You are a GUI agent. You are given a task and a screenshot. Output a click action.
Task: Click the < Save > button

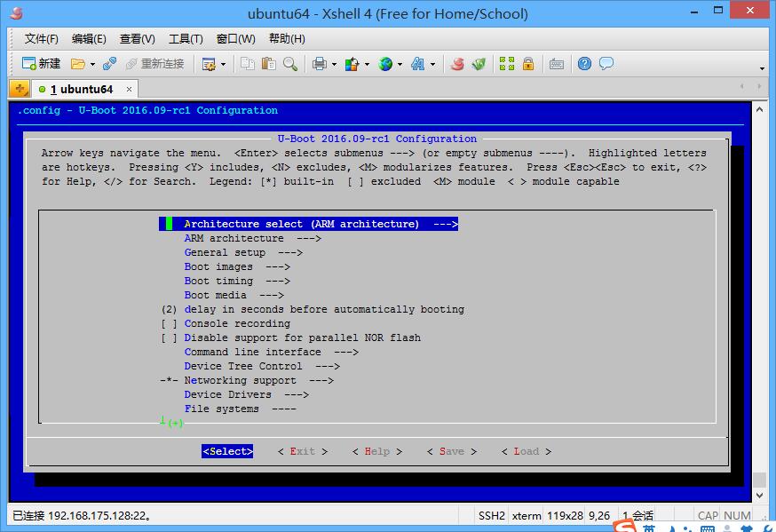pos(452,451)
